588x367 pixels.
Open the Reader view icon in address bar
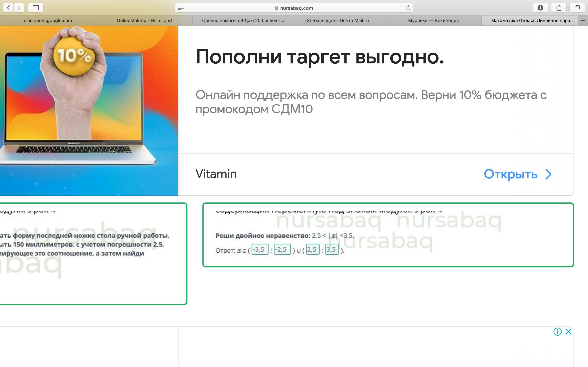click(x=180, y=8)
